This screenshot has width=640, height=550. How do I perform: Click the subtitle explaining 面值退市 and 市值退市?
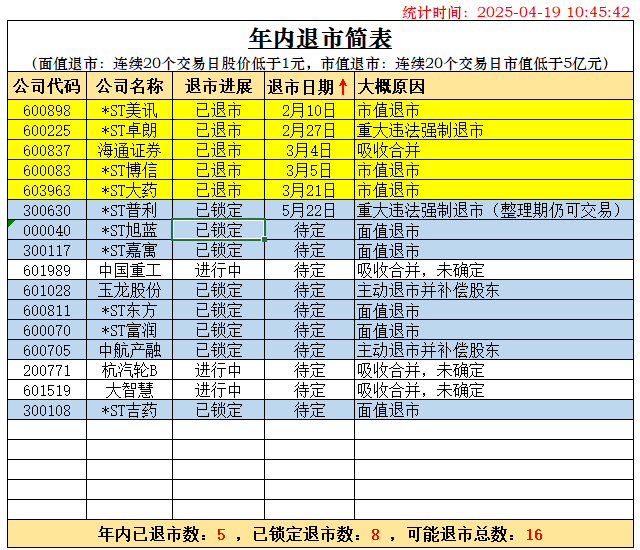(x=320, y=63)
